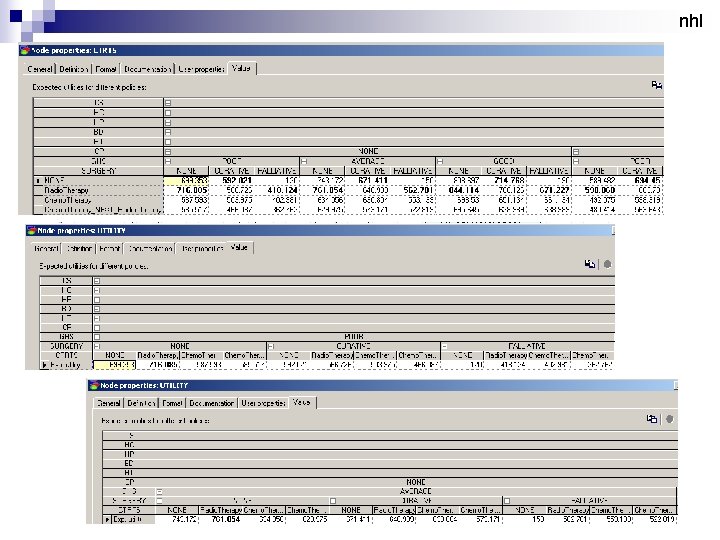Open User properties tab in the CTRTS window

[201, 69]
